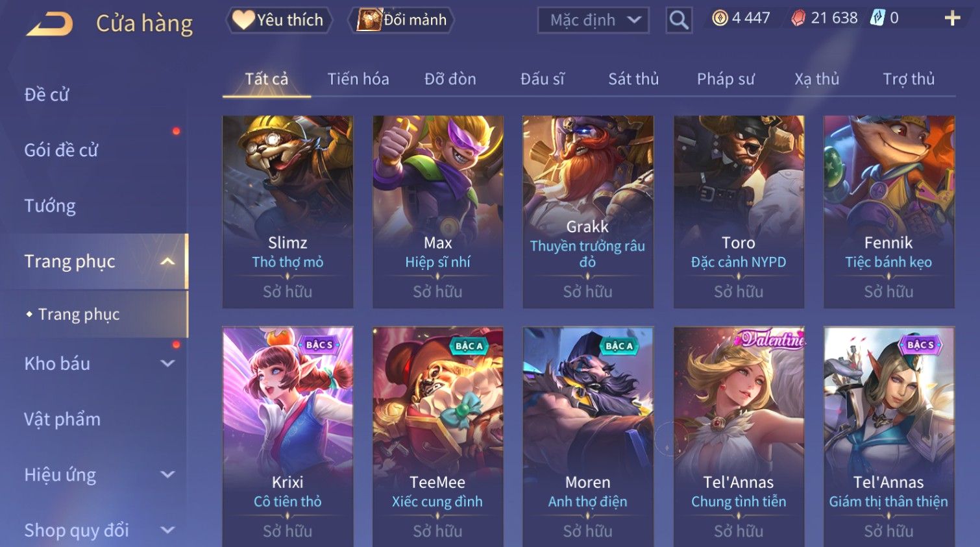Tap the plus icon to add currency

click(952, 18)
